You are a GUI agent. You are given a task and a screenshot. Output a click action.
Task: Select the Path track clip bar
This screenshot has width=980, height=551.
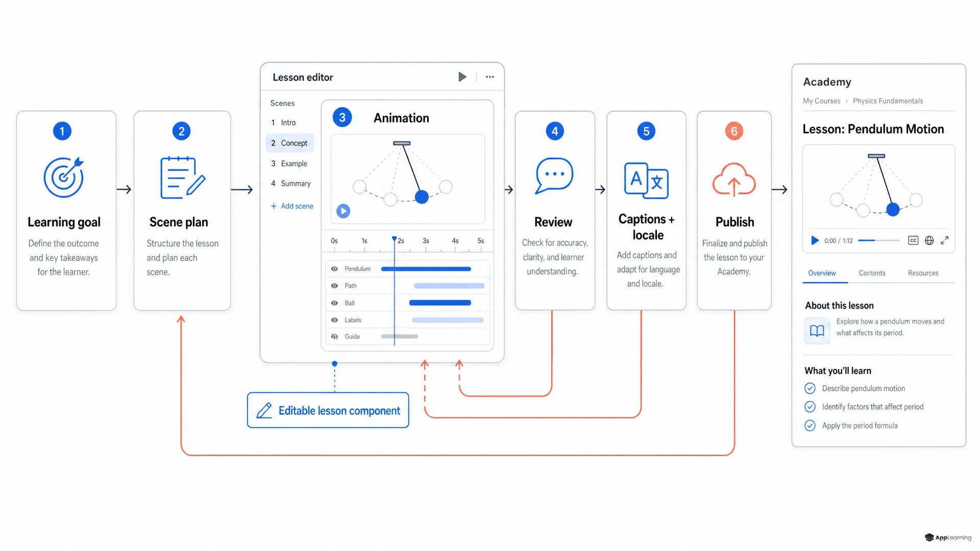(x=449, y=286)
